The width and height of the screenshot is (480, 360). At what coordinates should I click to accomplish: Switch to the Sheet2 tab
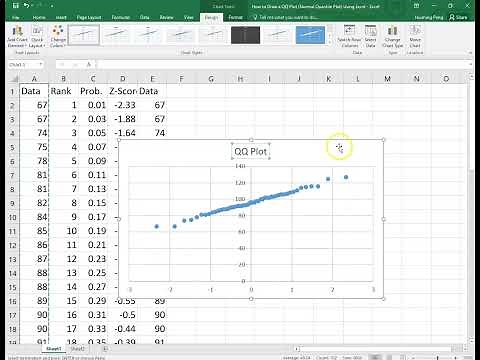point(77,349)
